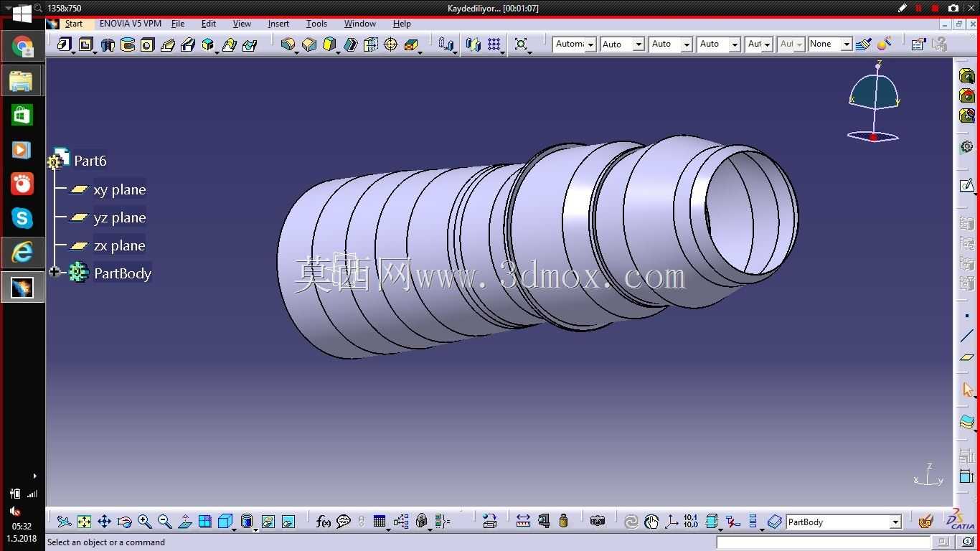Select the Part6 root node
980x551 pixels.
(90, 161)
